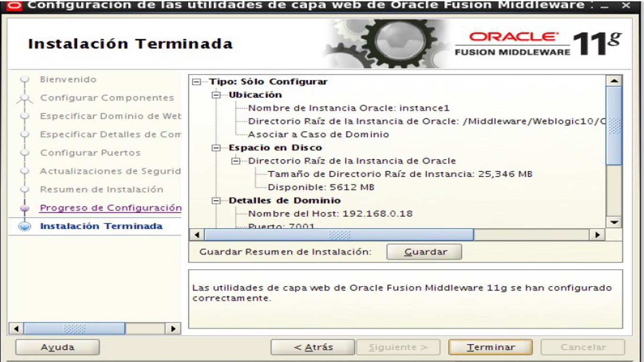Select the Bienvenido step
The width and height of the screenshot is (644, 362).
pos(68,79)
